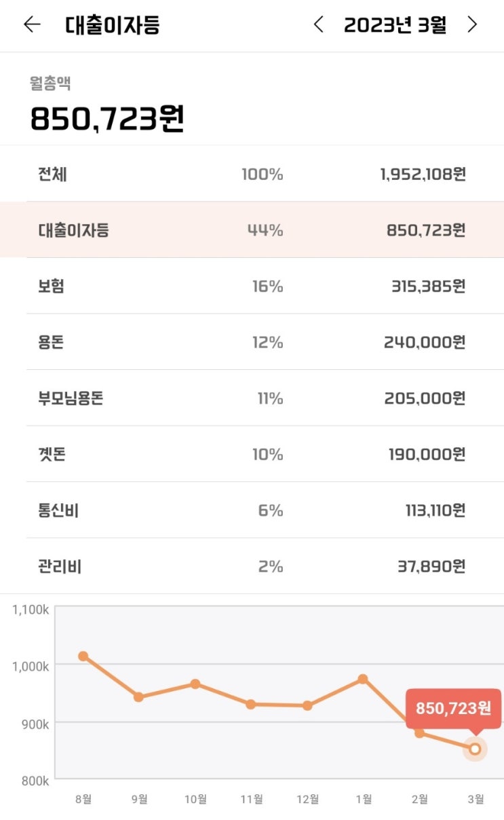
Task: Click the 1월 chart data point
Action: pos(363,679)
